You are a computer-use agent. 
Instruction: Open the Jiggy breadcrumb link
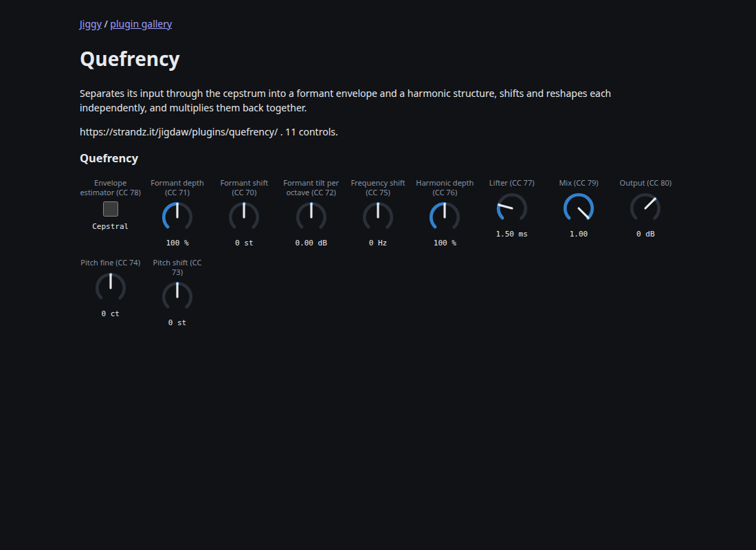[91, 24]
